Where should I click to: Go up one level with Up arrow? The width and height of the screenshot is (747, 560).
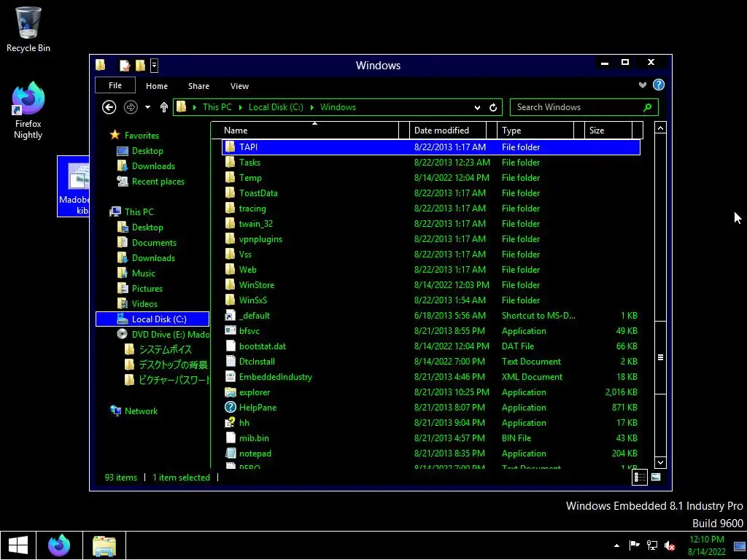point(164,107)
